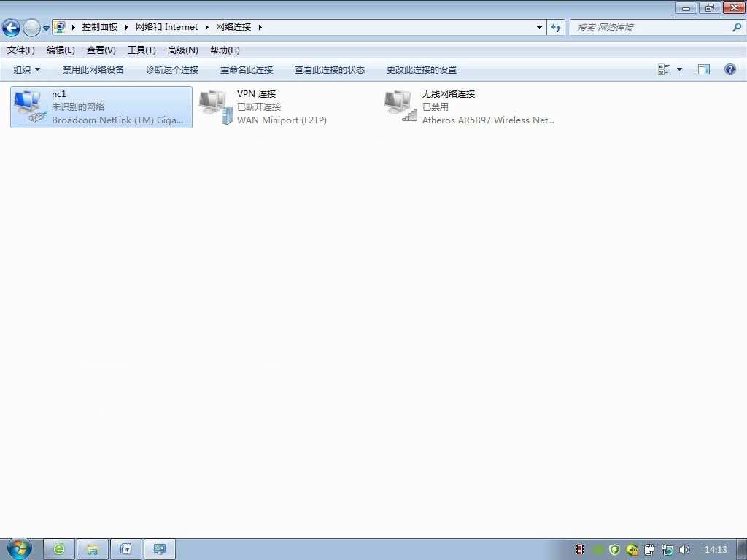The height and width of the screenshot is (560, 747).
Task: Expand the root chevron before 控制面板
Action: (74, 27)
